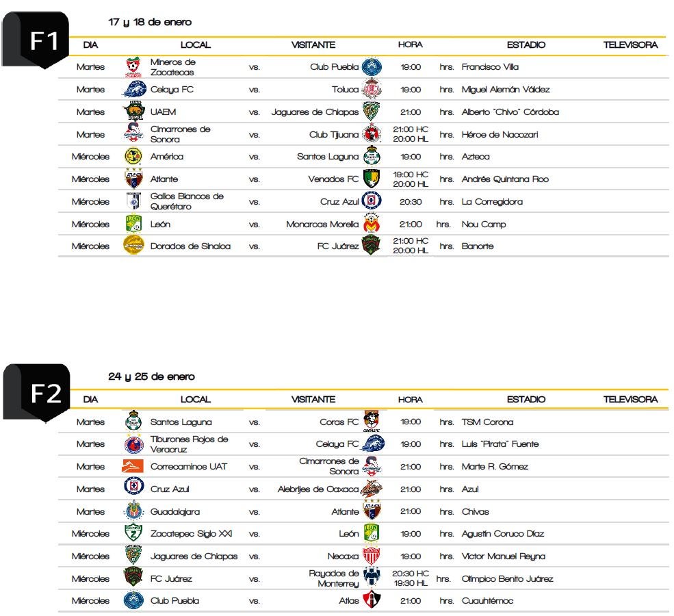The image size is (674, 616).
Task: Click the Club Tijuana team logo
Action: point(372,134)
